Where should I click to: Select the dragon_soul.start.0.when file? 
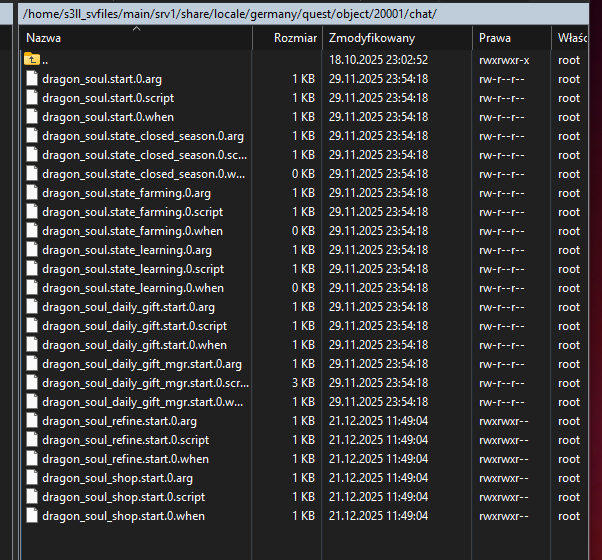pos(108,117)
